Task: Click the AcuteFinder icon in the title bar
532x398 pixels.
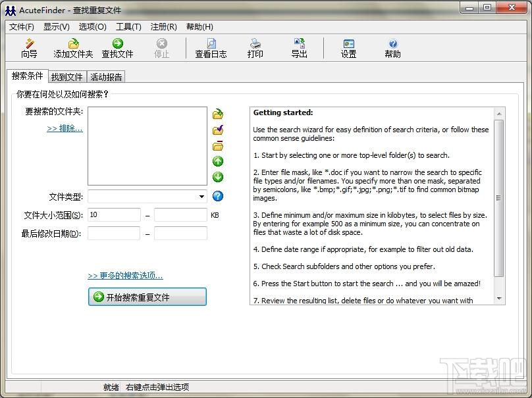Action: (x=11, y=11)
